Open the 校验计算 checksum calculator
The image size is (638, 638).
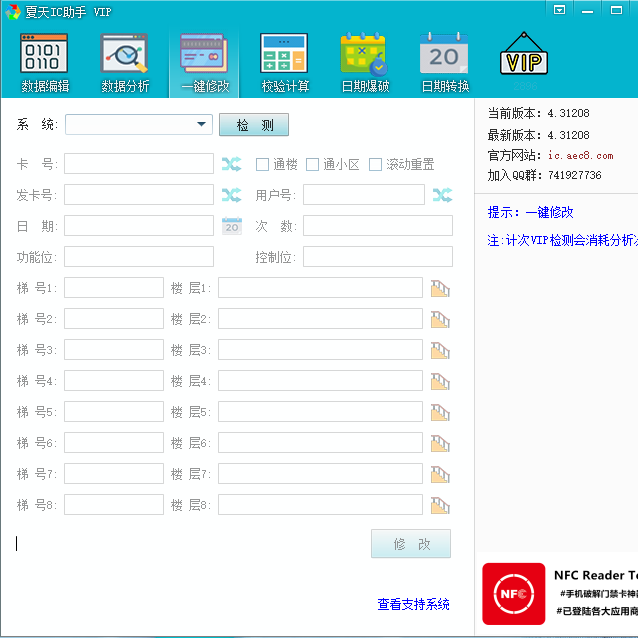(285, 63)
